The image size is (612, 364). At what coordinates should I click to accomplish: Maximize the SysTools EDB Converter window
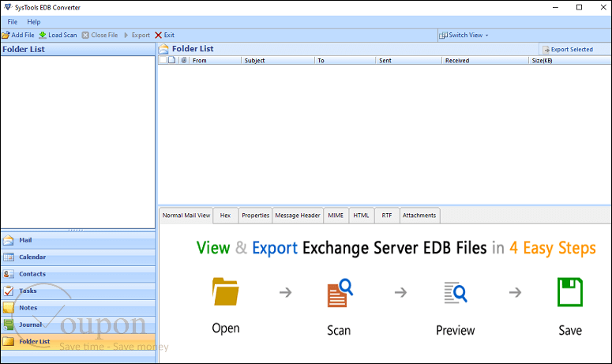pyautogui.click(x=579, y=7)
